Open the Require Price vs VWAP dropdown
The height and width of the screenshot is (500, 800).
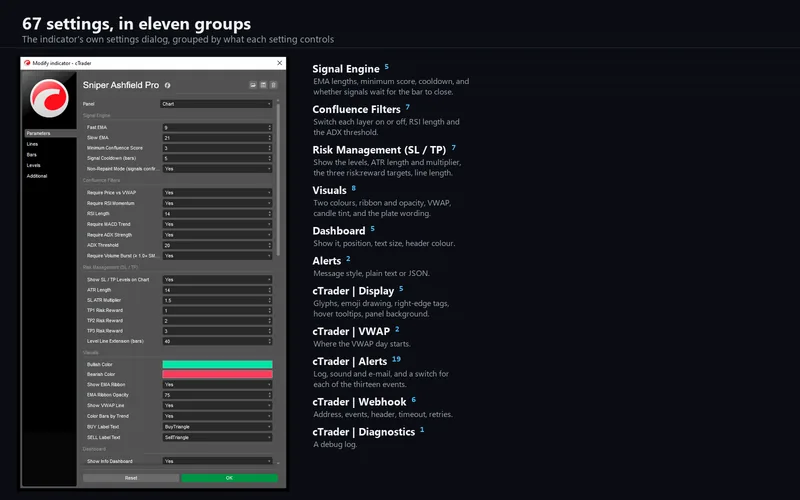click(x=217, y=192)
